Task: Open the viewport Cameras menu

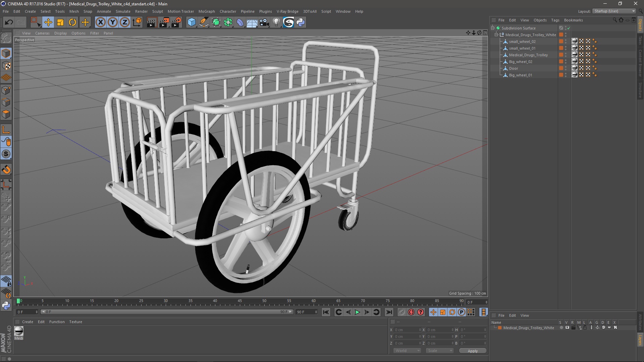Action: tap(42, 33)
